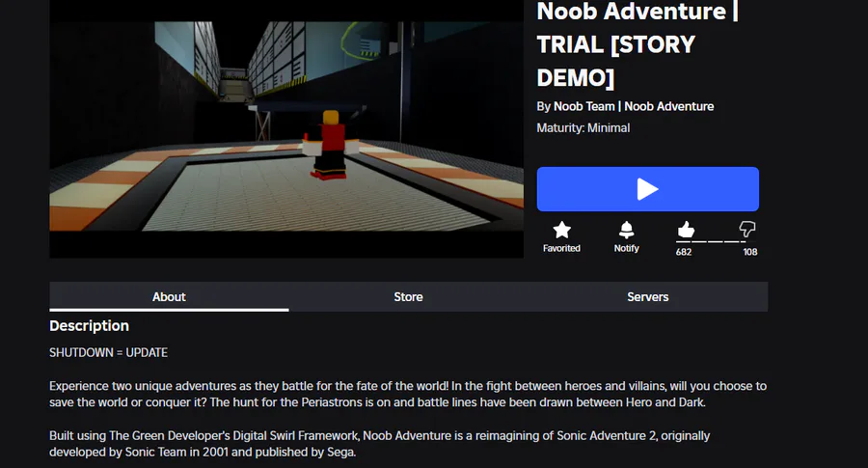This screenshot has width=868, height=468.
Task: Like the game with thumbs up
Action: click(x=686, y=230)
